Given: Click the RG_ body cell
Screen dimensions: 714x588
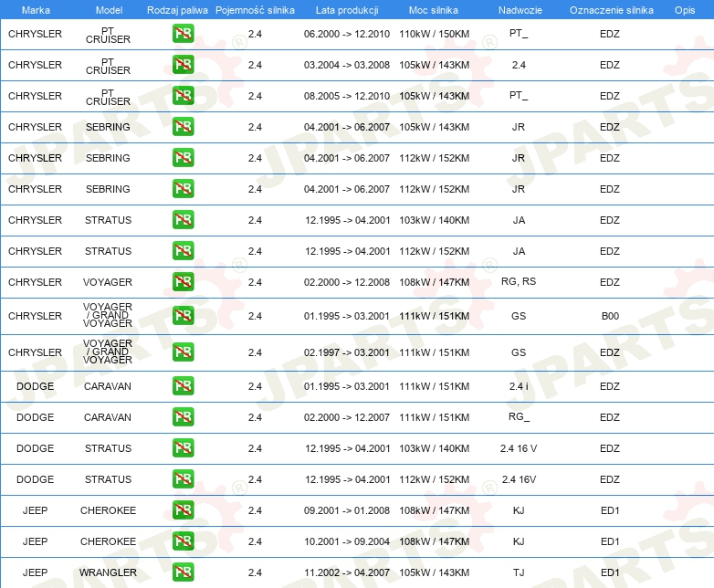Looking at the screenshot, I should tap(519, 416).
